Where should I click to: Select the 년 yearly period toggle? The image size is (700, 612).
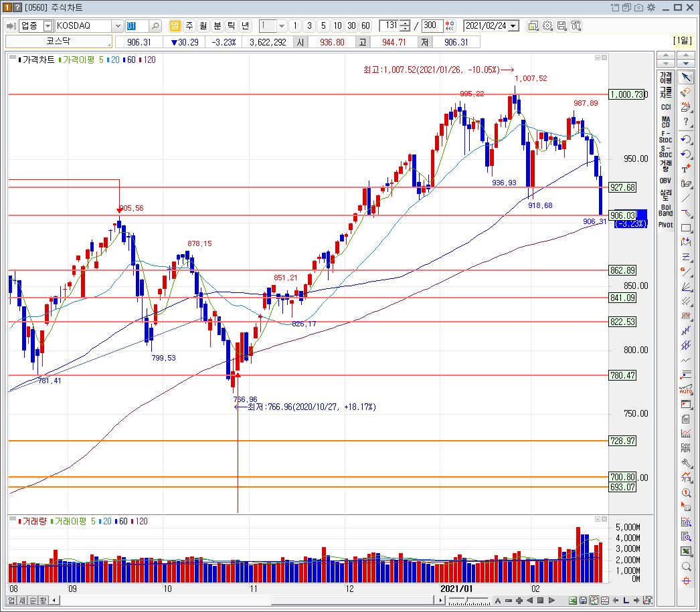pos(245,26)
